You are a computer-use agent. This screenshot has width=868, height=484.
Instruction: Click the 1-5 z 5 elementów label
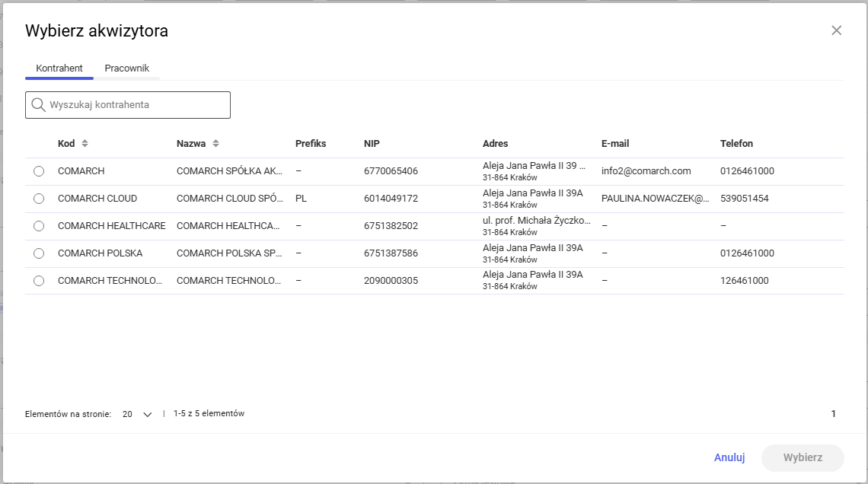(x=209, y=414)
